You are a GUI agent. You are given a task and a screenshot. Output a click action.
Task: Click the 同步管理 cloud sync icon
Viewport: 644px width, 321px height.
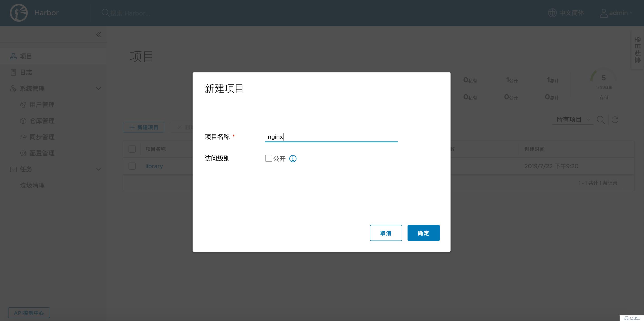coord(23,137)
